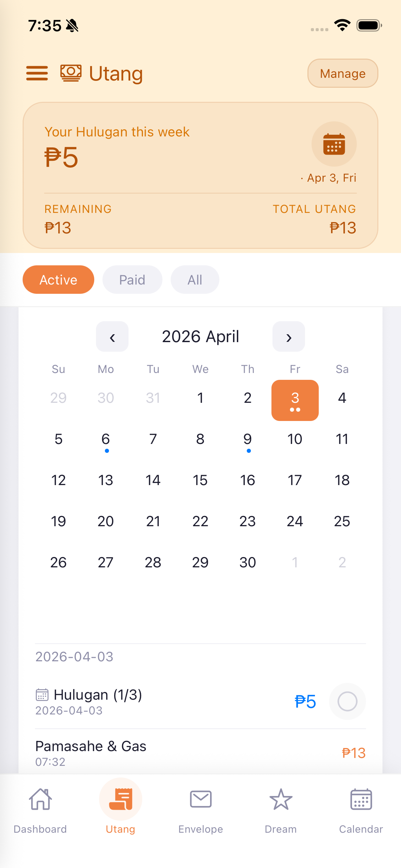This screenshot has height=868, width=401.
Task: Open the Dashboard home icon
Action: pos(40,799)
